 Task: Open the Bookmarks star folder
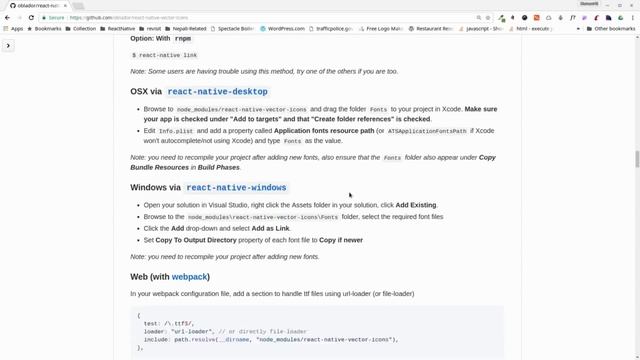44,29
